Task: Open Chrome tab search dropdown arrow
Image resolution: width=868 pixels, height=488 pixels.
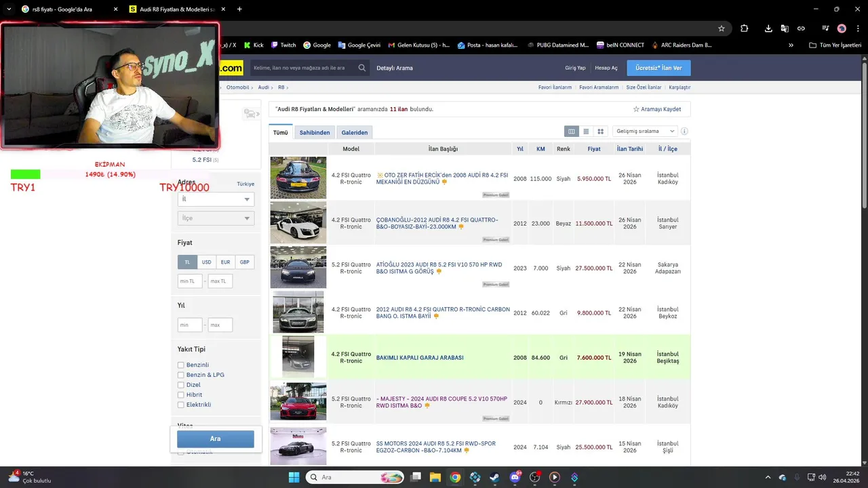Action: (9, 9)
